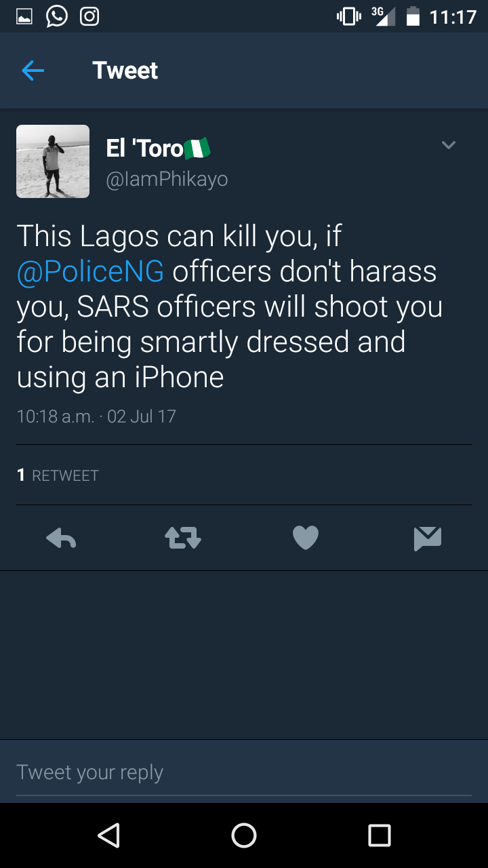Retweet this tweet using the retweet icon

(183, 538)
